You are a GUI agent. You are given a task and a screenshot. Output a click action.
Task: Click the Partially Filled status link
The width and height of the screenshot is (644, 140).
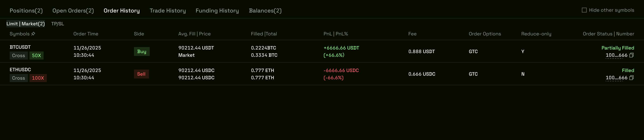[x=618, y=48]
